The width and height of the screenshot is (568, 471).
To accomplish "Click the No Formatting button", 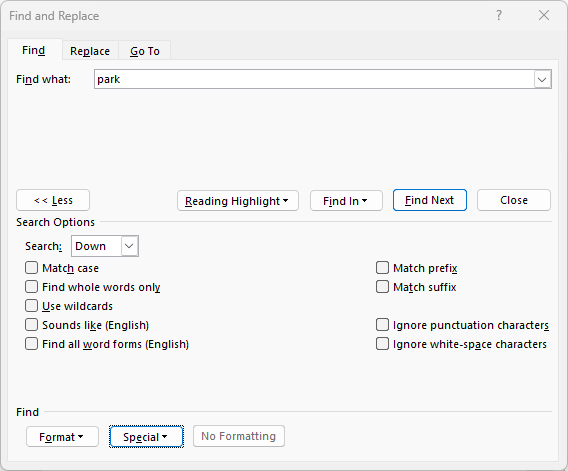I will click(x=239, y=436).
